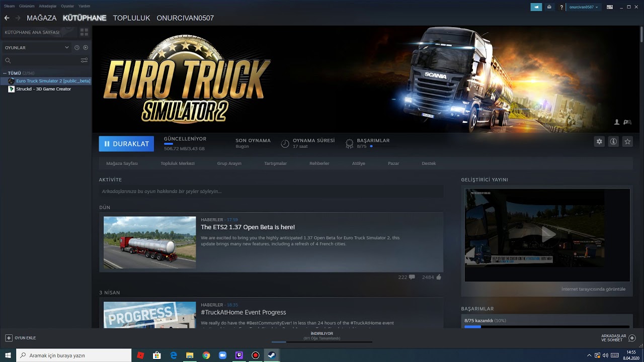Screen dimensions: 644x362
Task: Click Struckd game icon in library list
Action: tap(12, 89)
